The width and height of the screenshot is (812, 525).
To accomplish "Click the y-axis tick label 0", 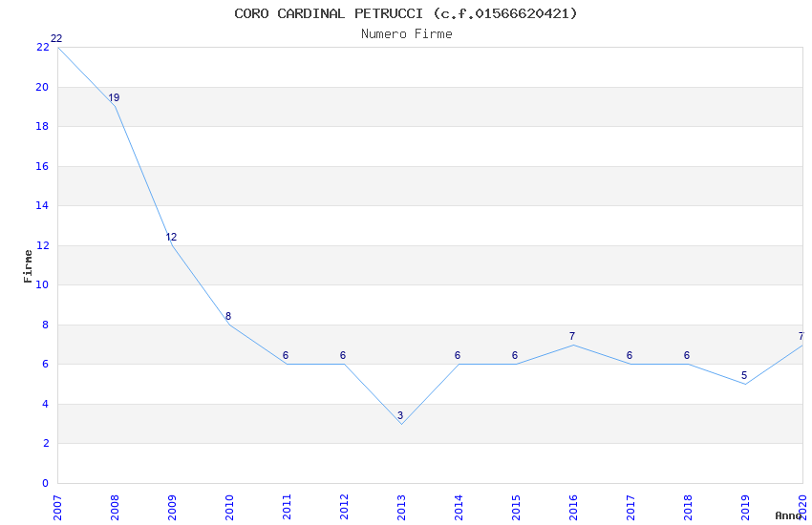I will pos(45,483).
